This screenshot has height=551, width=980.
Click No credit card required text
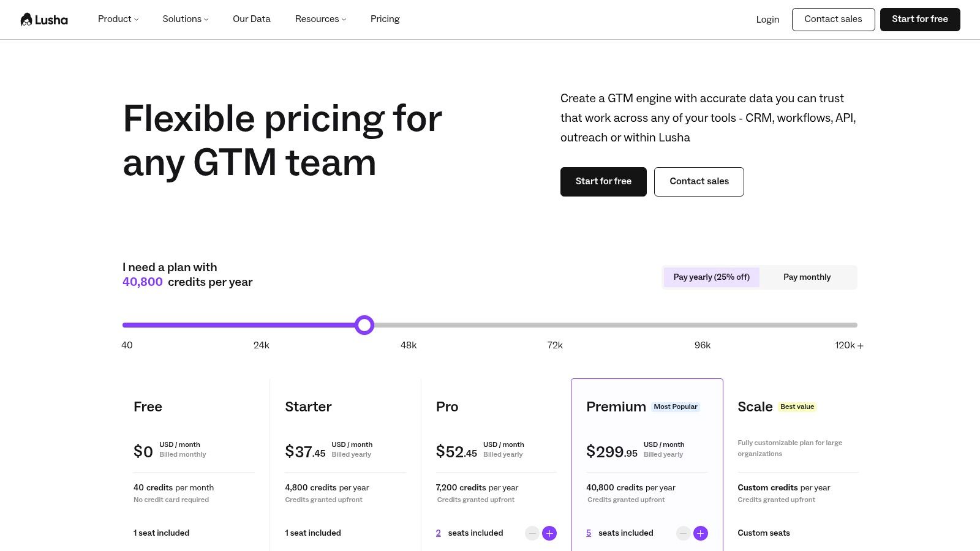(171, 500)
